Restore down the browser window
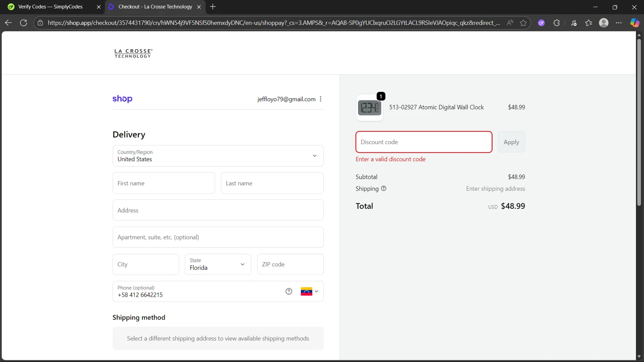Image resolution: width=644 pixels, height=362 pixels. pyautogui.click(x=615, y=7)
